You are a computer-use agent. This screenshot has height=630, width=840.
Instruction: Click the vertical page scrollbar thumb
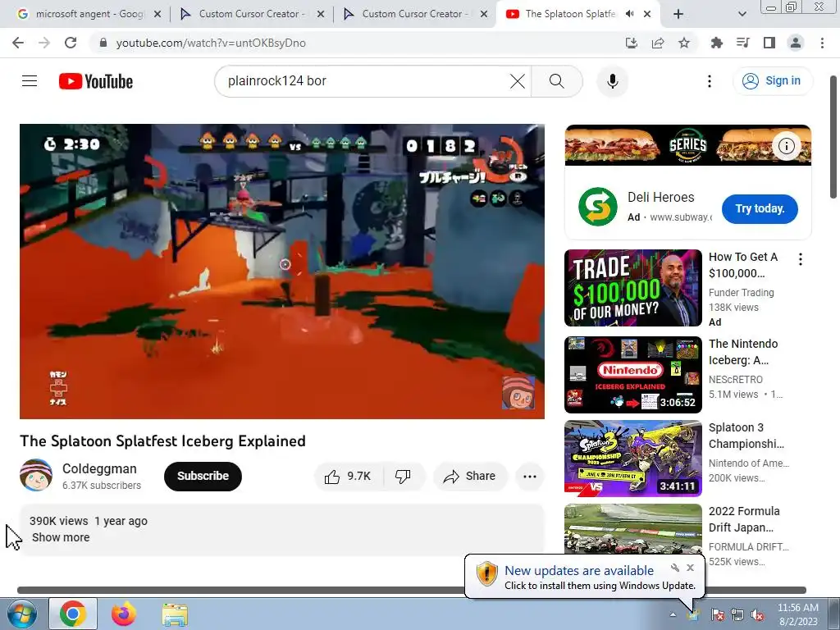click(x=833, y=137)
